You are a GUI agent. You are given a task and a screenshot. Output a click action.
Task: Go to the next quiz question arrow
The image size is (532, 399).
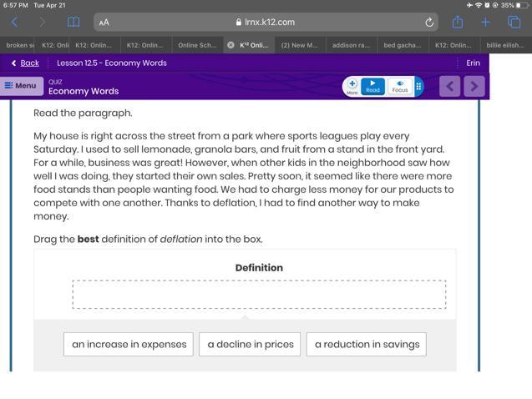coord(474,85)
